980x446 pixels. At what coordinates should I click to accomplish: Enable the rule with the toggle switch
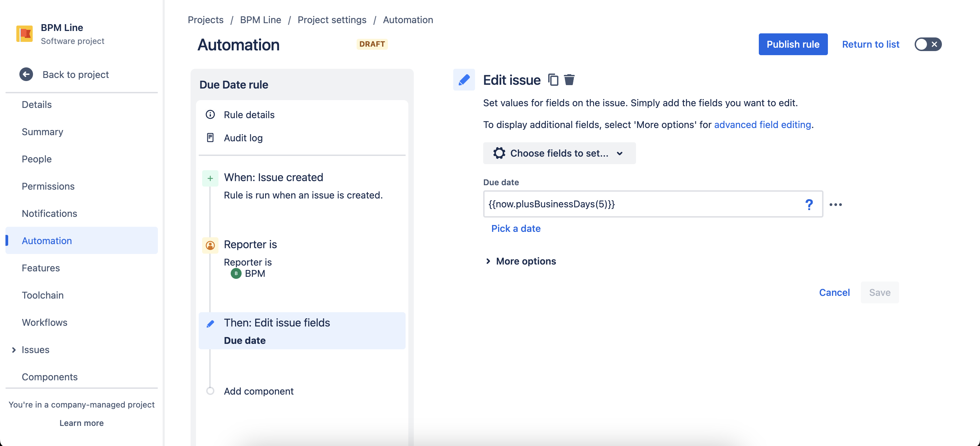(928, 45)
